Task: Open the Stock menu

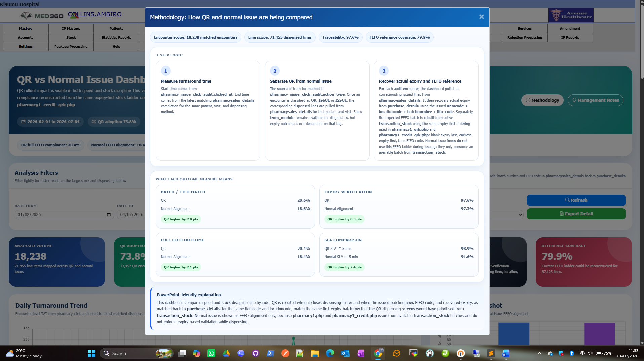Action: tap(71, 37)
